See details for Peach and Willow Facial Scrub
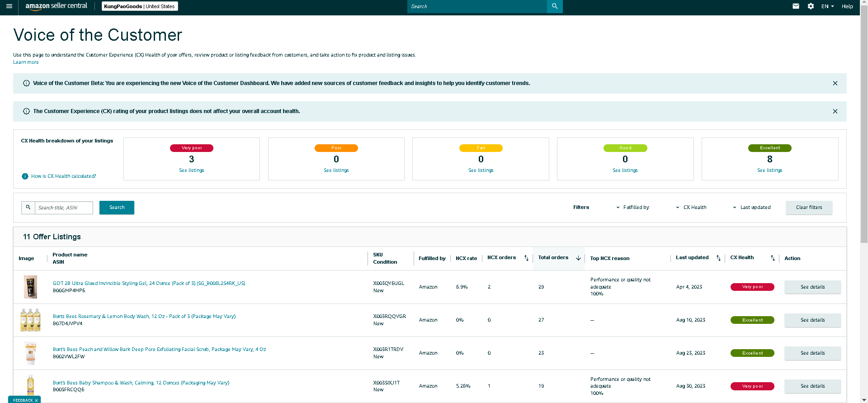 tap(813, 353)
